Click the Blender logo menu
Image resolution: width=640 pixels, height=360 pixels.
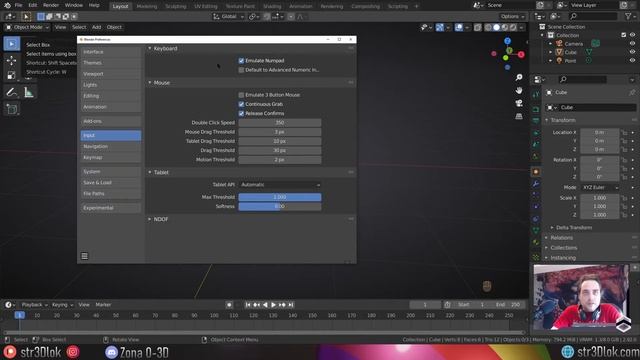(x=7, y=5)
